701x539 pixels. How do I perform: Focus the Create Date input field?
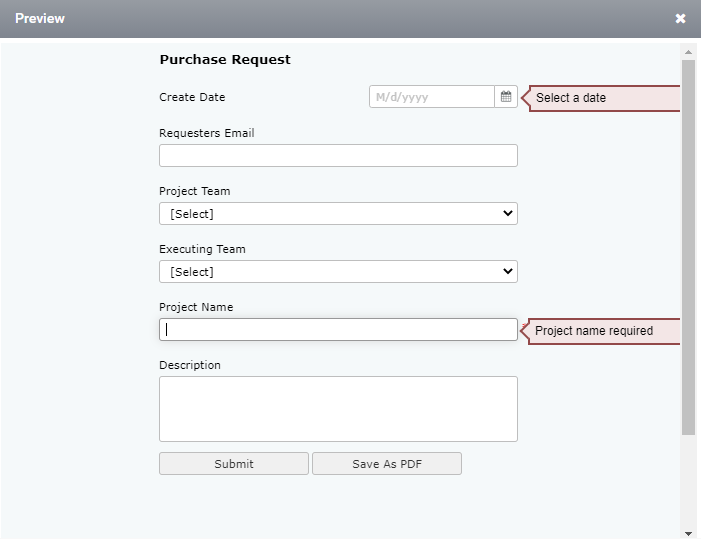pos(432,97)
